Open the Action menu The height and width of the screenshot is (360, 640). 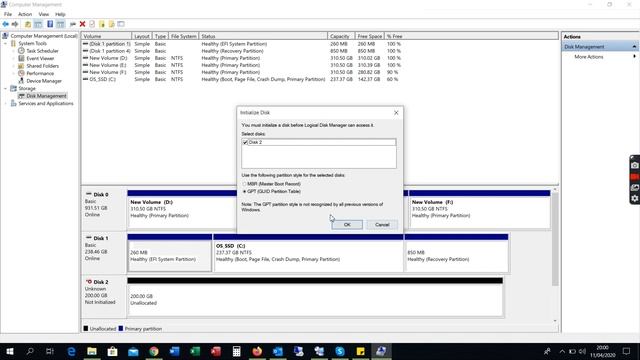point(25,14)
